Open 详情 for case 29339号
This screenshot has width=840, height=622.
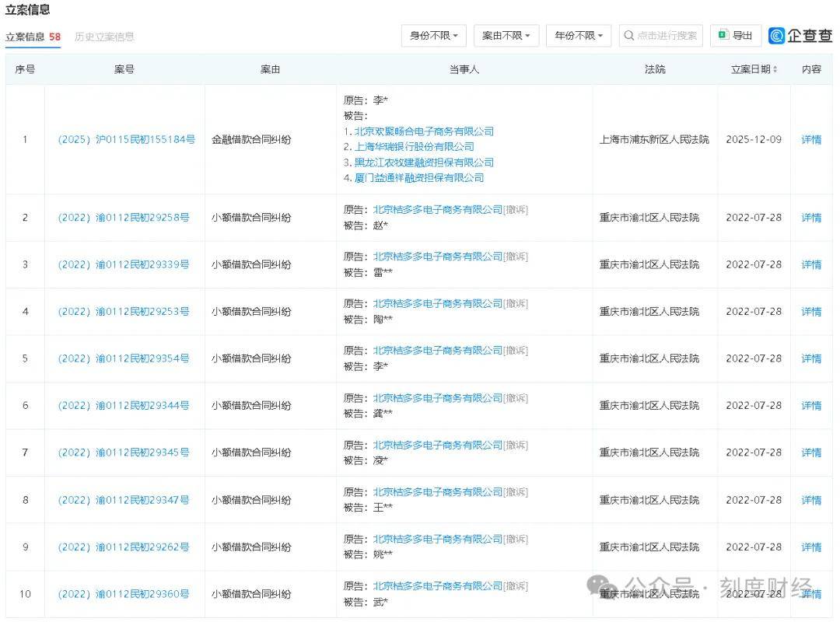pos(811,264)
